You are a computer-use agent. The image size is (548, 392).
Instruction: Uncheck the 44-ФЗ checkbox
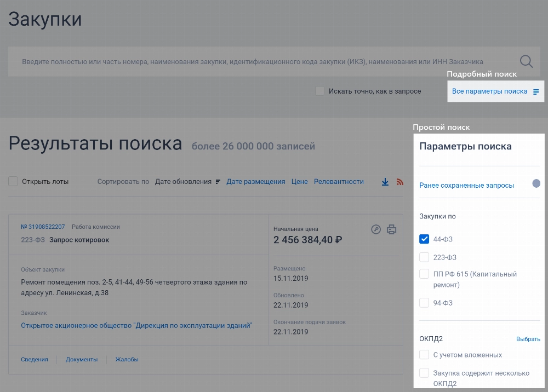[424, 239]
